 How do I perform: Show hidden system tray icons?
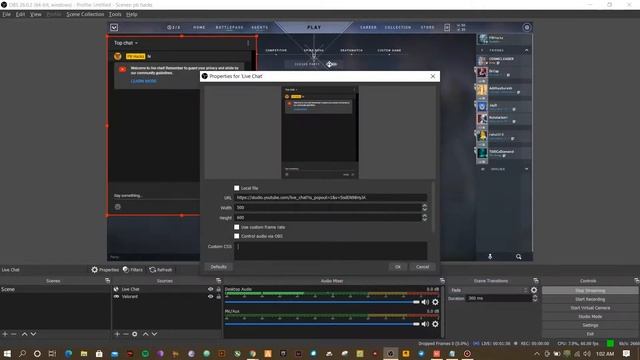pyautogui.click(x=537, y=354)
